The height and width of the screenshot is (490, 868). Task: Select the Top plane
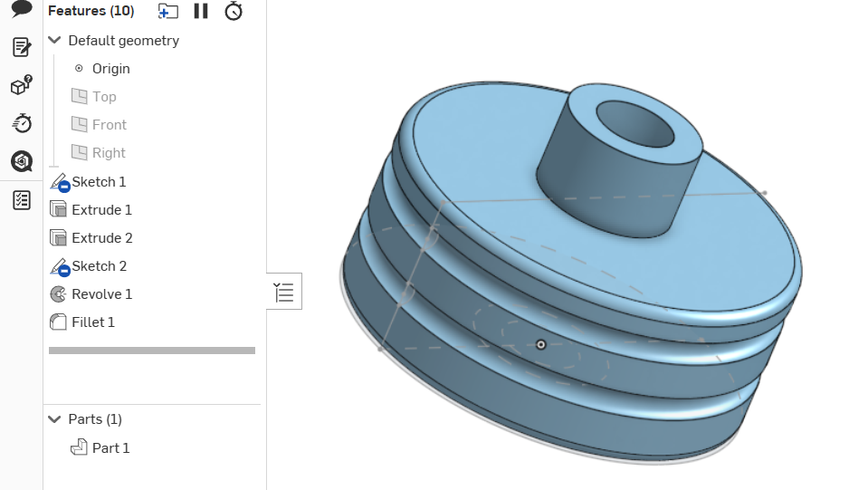(104, 97)
